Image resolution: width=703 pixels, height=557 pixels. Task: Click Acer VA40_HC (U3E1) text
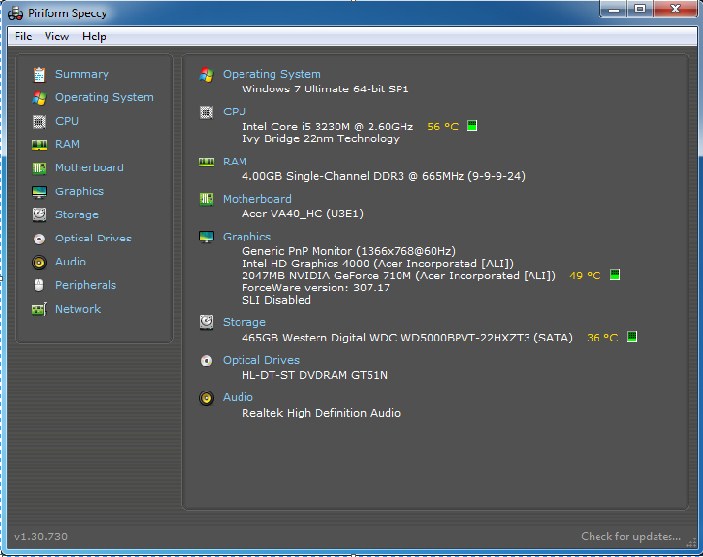coord(303,213)
